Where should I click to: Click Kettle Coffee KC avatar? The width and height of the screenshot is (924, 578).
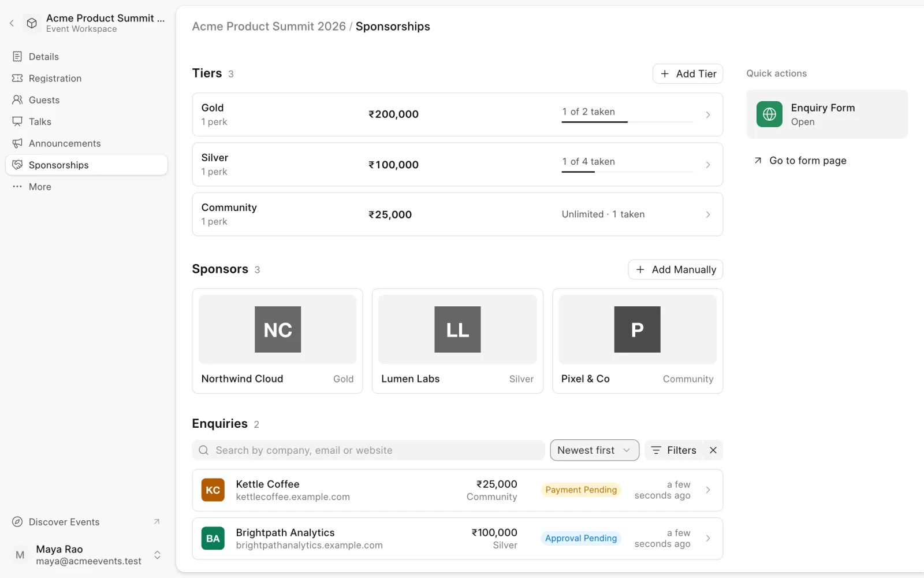(213, 490)
